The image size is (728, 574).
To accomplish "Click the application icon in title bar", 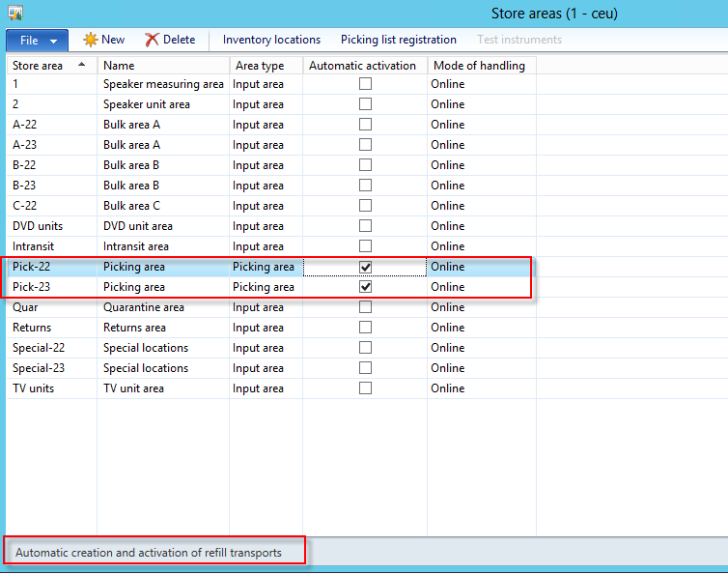I will pos(14,14).
